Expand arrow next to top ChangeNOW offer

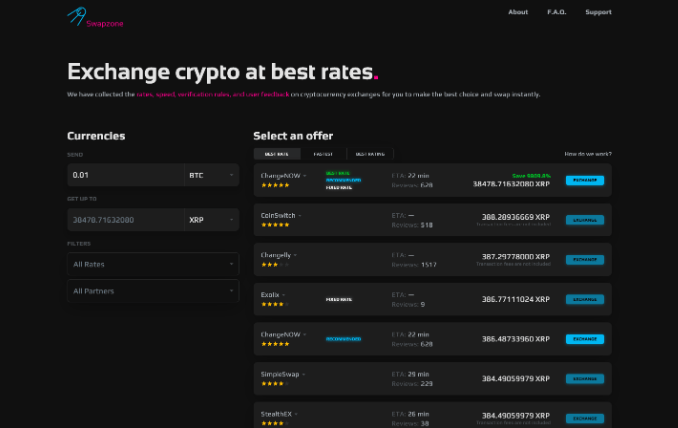pyautogui.click(x=305, y=176)
